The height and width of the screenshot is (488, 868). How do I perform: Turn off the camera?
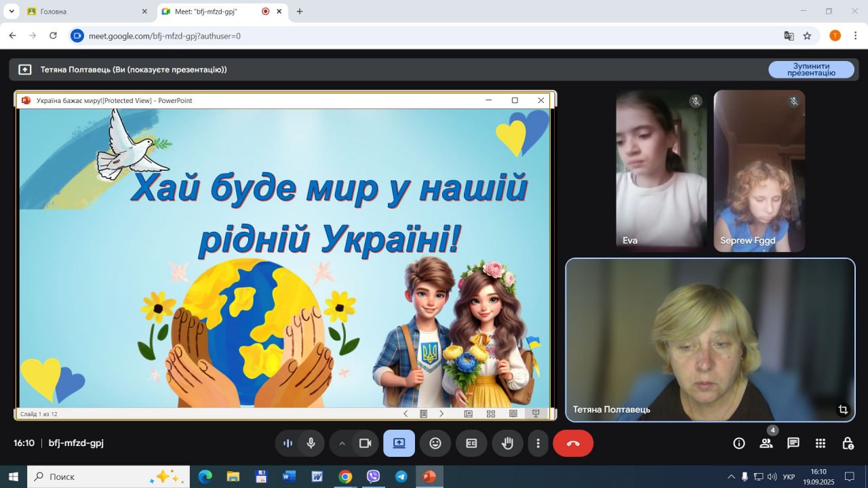pos(366,443)
